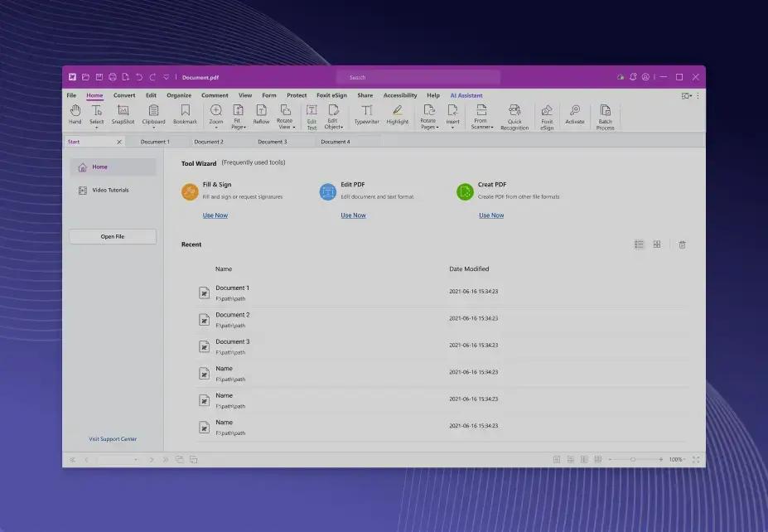The image size is (768, 532).
Task: Click the Open File button
Action: point(113,236)
